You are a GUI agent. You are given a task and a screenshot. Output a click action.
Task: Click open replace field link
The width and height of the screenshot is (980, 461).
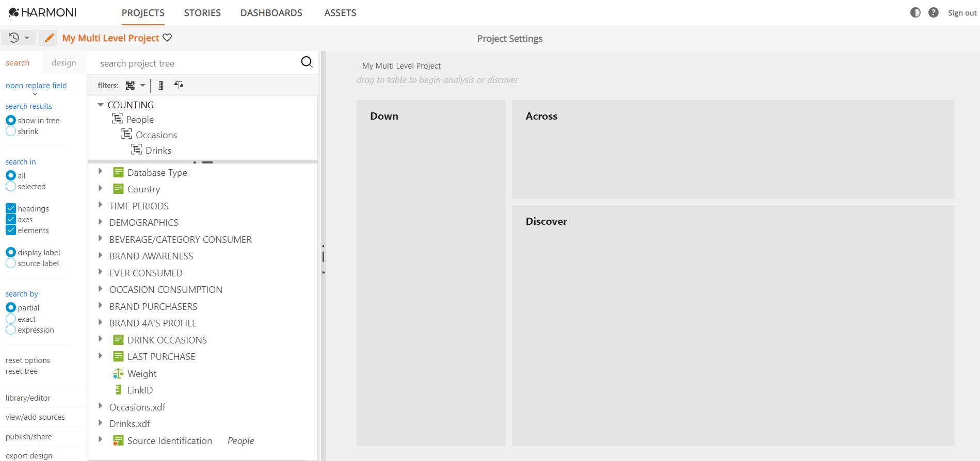pos(36,86)
